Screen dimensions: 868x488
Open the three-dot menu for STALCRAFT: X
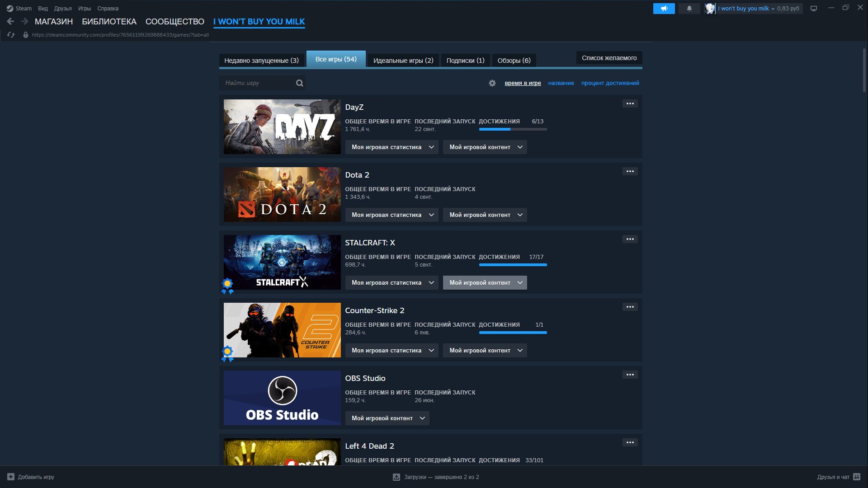[x=630, y=239]
